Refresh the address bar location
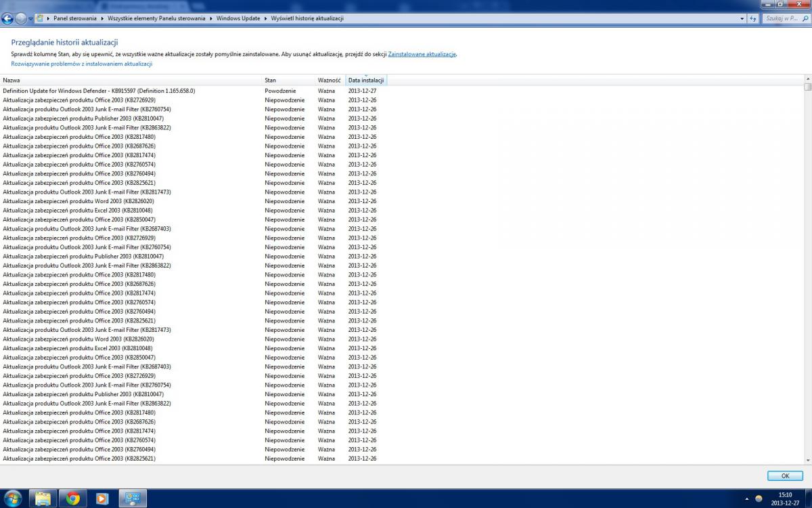812x508 pixels. click(753, 18)
